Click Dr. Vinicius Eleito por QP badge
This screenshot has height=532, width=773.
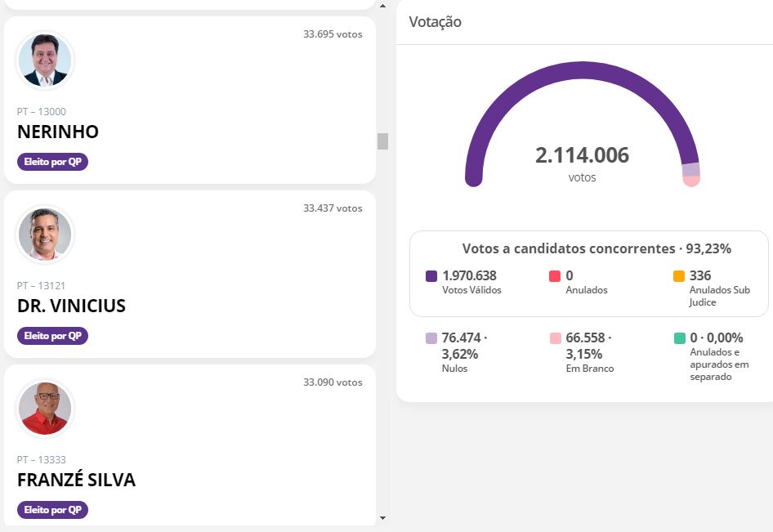[x=53, y=336]
